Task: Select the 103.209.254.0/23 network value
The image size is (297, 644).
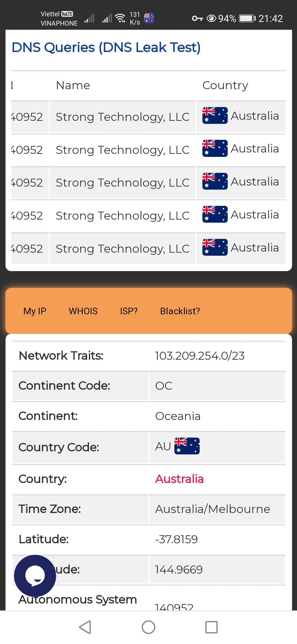Action: pyautogui.click(x=200, y=356)
